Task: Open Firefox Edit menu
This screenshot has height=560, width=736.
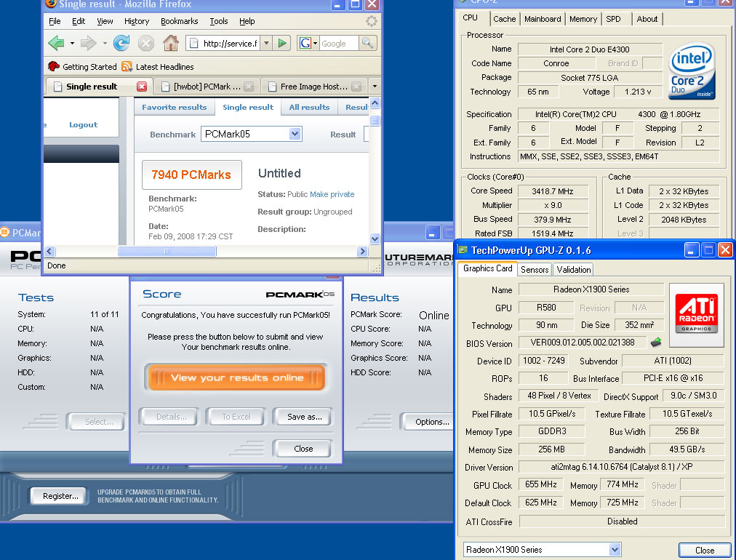Action: pos(79,21)
